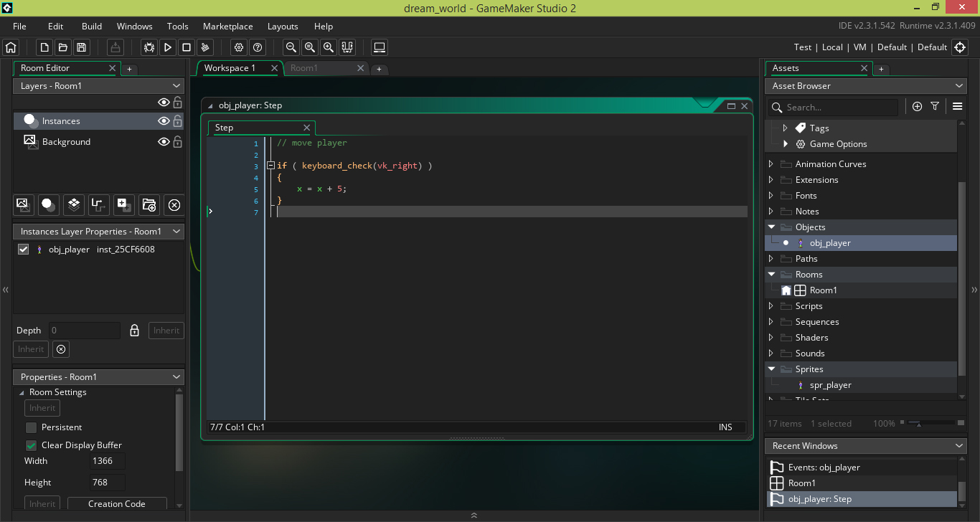Toggle lock for all layers

[x=177, y=103]
